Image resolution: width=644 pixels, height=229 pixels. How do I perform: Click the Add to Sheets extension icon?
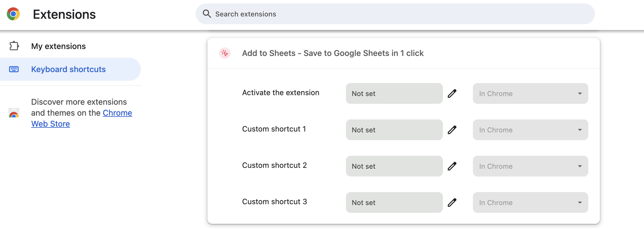coord(224,53)
